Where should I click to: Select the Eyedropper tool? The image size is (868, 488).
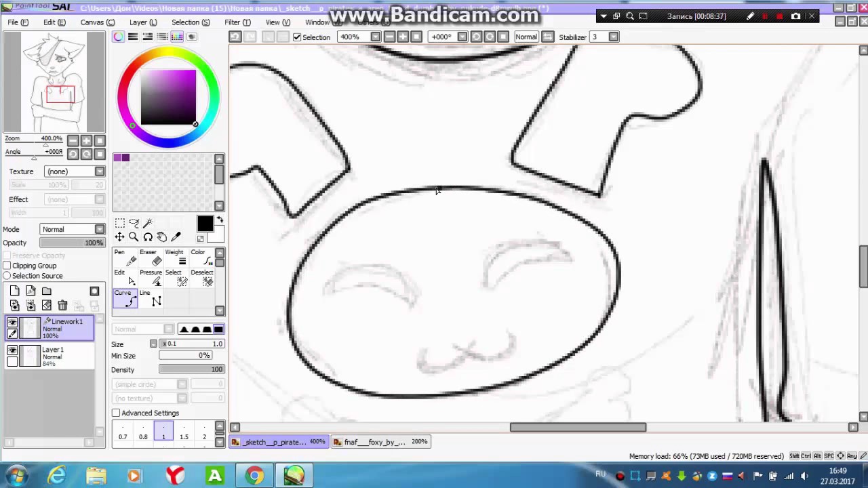[x=176, y=237]
